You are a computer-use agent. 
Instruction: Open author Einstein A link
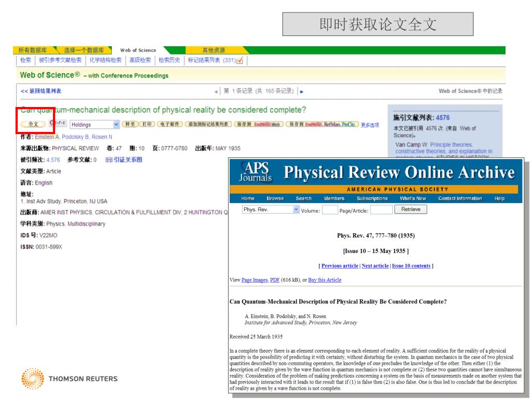(47, 137)
